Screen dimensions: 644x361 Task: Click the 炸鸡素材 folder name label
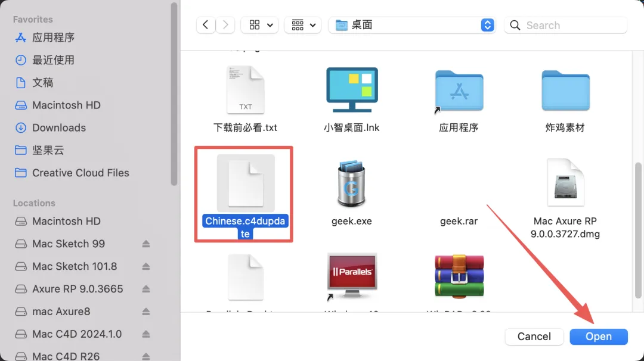pyautogui.click(x=565, y=128)
